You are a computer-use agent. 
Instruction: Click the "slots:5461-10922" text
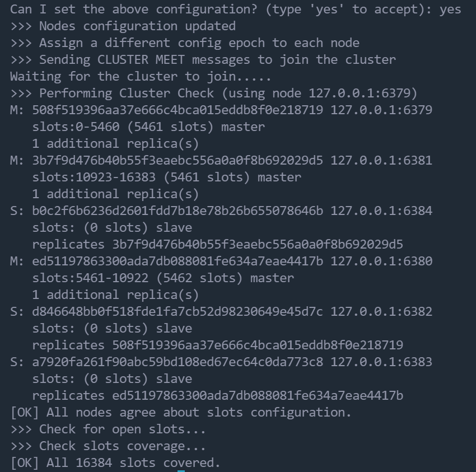tap(90, 278)
